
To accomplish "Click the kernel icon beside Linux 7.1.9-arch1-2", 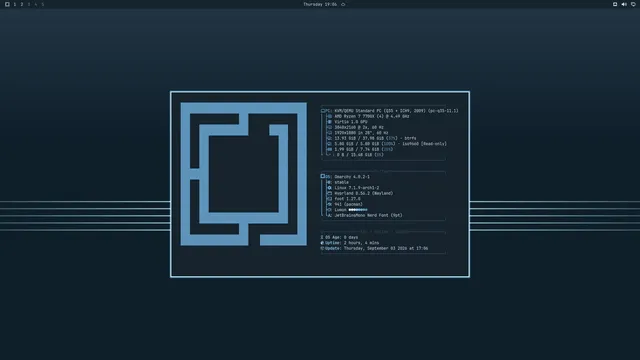I will tap(329, 188).
